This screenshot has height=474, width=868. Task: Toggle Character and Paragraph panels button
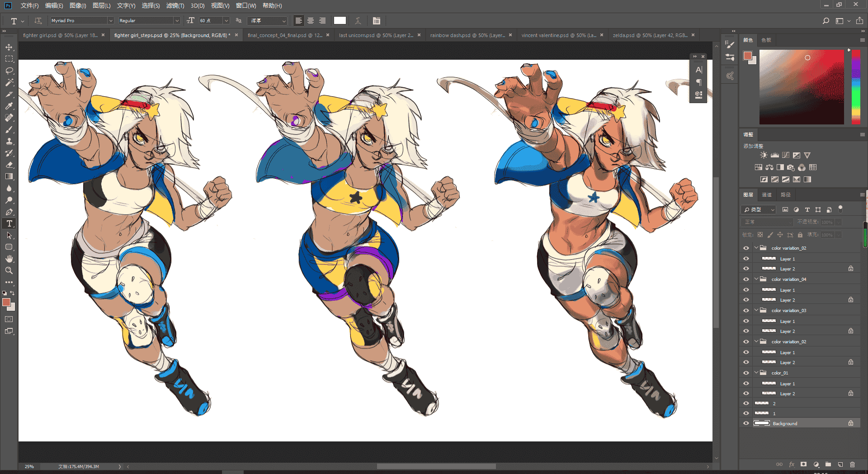coord(377,21)
